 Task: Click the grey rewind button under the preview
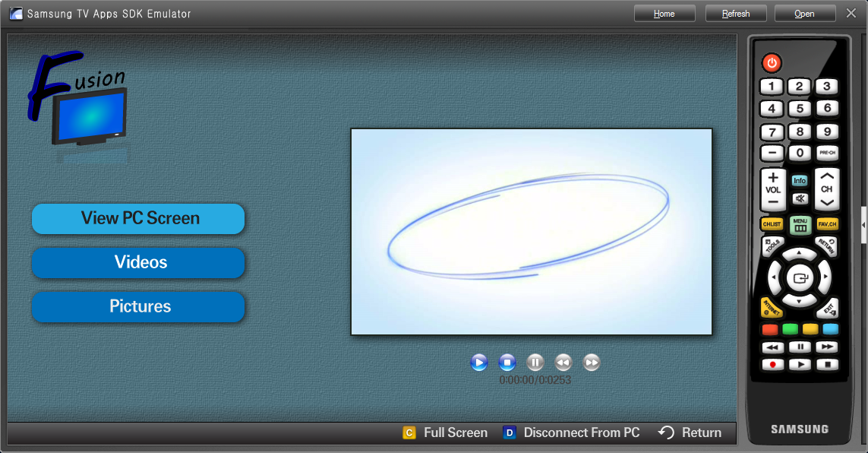coord(563,363)
